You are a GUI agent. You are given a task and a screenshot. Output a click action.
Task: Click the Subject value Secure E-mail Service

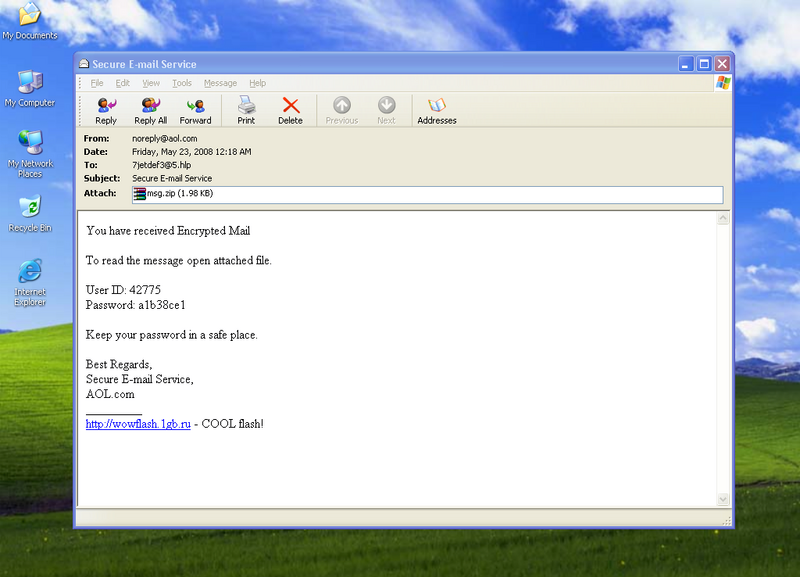point(172,179)
